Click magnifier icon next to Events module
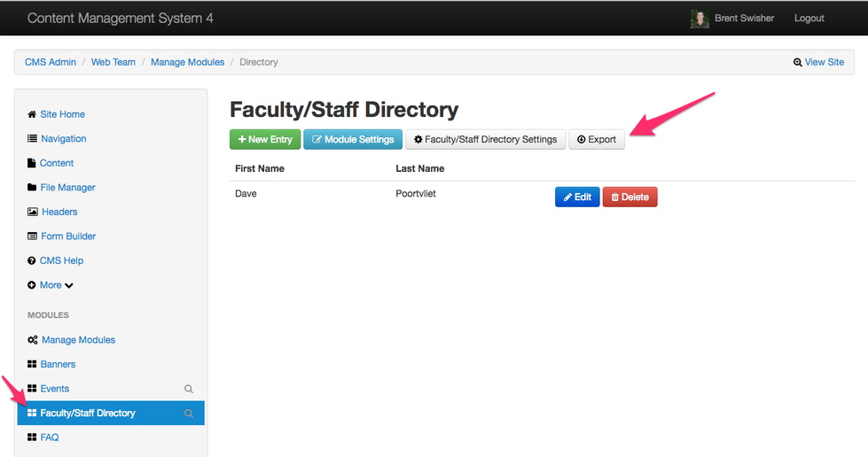 [188, 389]
